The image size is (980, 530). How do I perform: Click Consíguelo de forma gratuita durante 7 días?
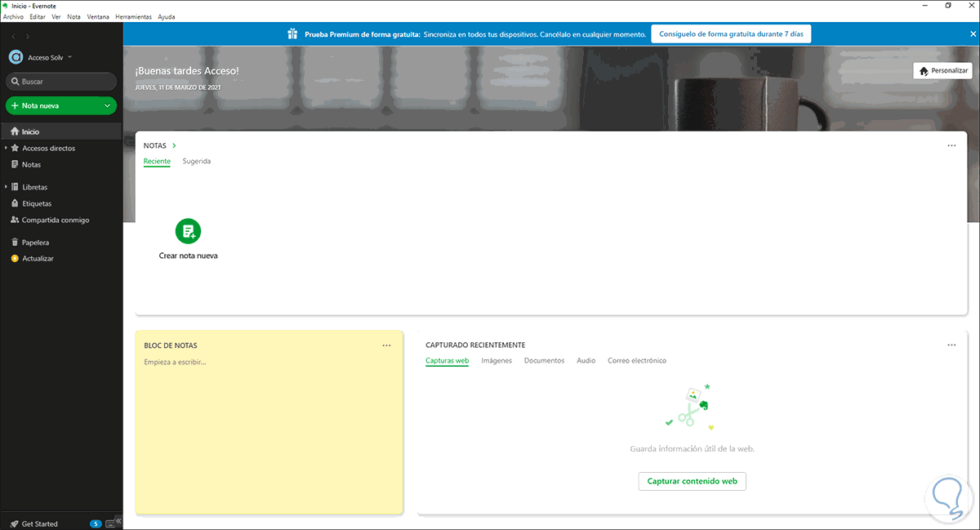[x=731, y=33]
